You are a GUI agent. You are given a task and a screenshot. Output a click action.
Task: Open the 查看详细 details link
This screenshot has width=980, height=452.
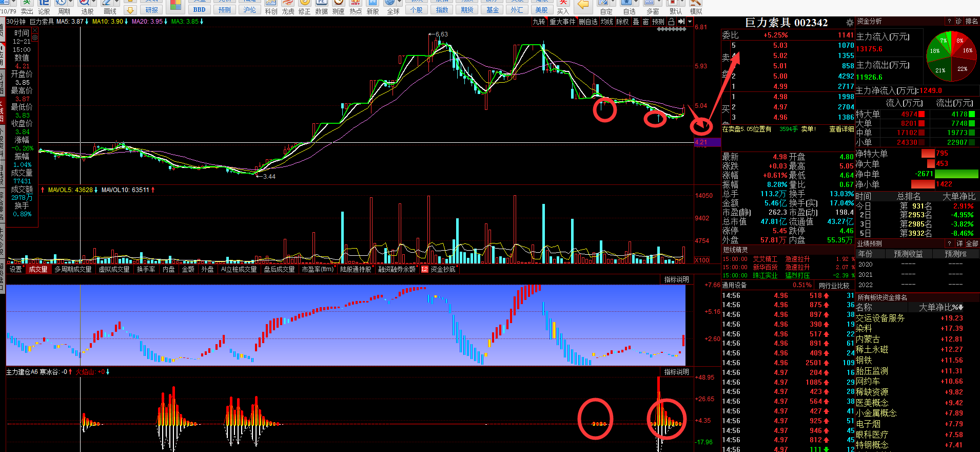point(841,129)
